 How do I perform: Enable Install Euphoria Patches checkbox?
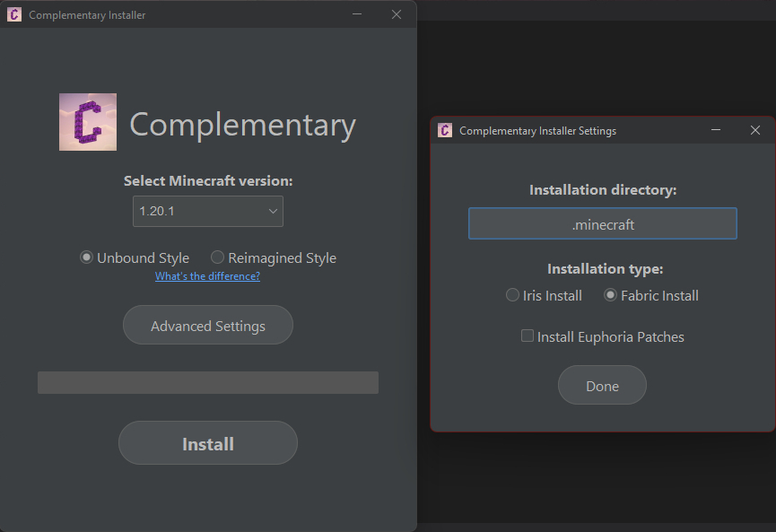(528, 336)
